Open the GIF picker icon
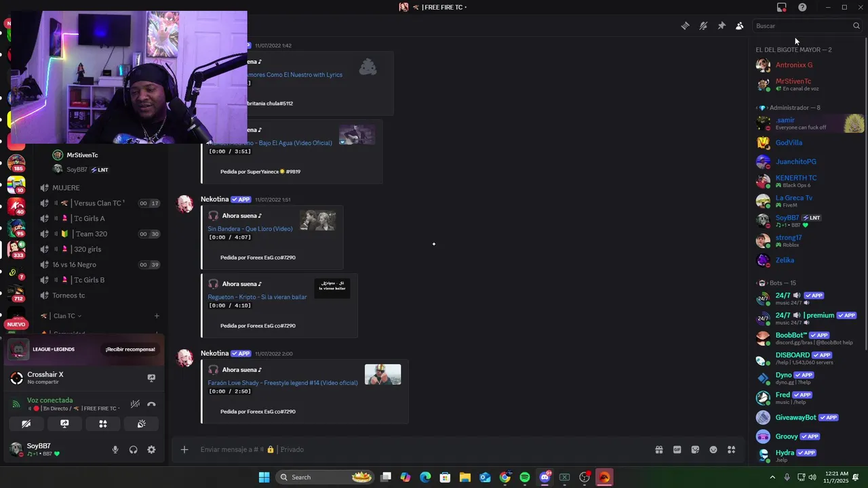The height and width of the screenshot is (488, 868). [677, 449]
